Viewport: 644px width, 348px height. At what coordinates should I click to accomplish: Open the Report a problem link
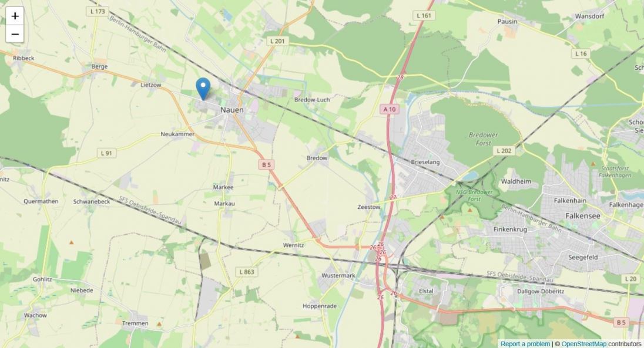coord(525,344)
